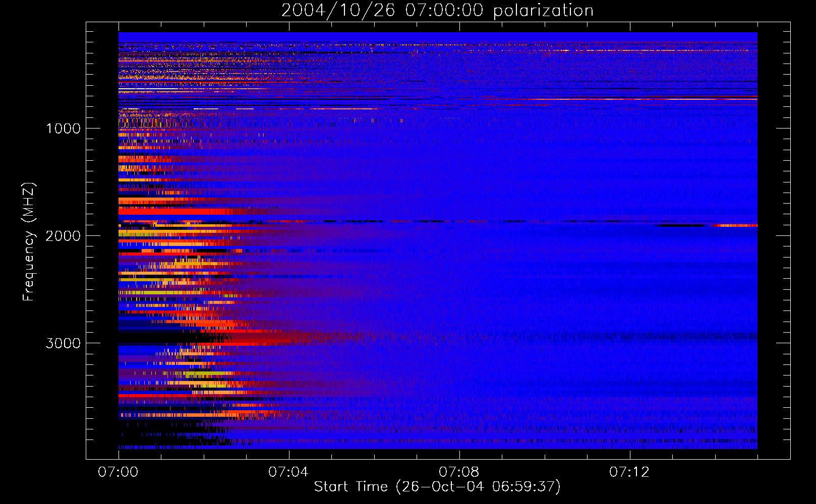Click the 3000 frequency tick label
The image size is (816, 504).
pos(63,343)
